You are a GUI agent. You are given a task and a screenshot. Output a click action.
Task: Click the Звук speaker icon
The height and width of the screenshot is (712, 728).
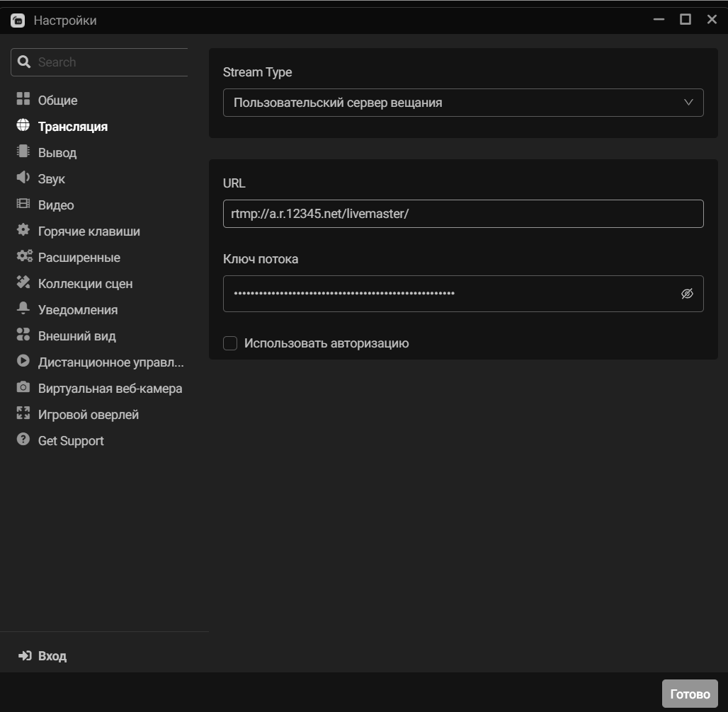coord(24,178)
